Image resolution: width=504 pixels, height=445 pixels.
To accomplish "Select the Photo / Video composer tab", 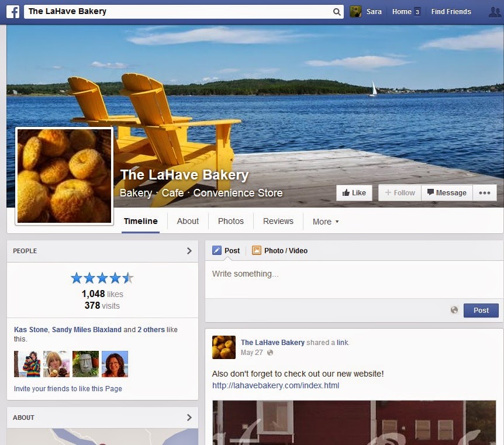I will click(x=280, y=250).
